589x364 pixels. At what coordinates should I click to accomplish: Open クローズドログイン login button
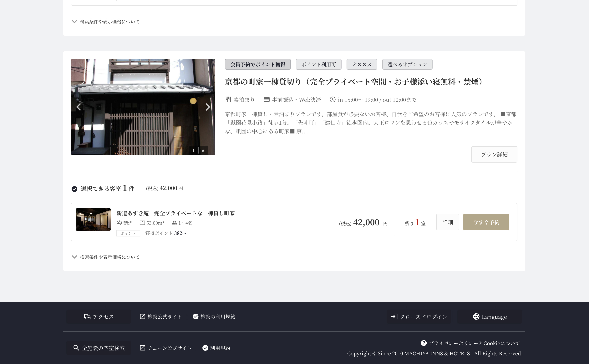click(x=419, y=316)
